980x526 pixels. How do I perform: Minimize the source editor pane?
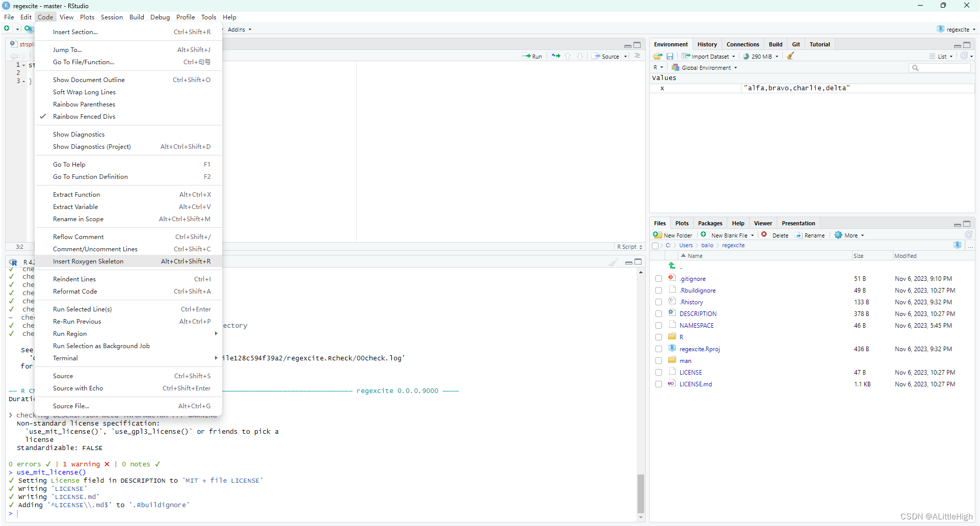pos(627,45)
